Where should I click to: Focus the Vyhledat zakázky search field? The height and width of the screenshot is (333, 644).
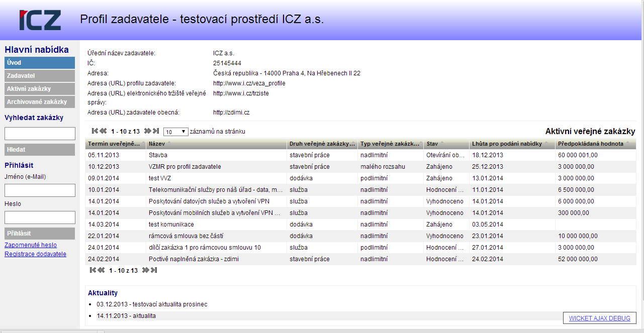40,134
